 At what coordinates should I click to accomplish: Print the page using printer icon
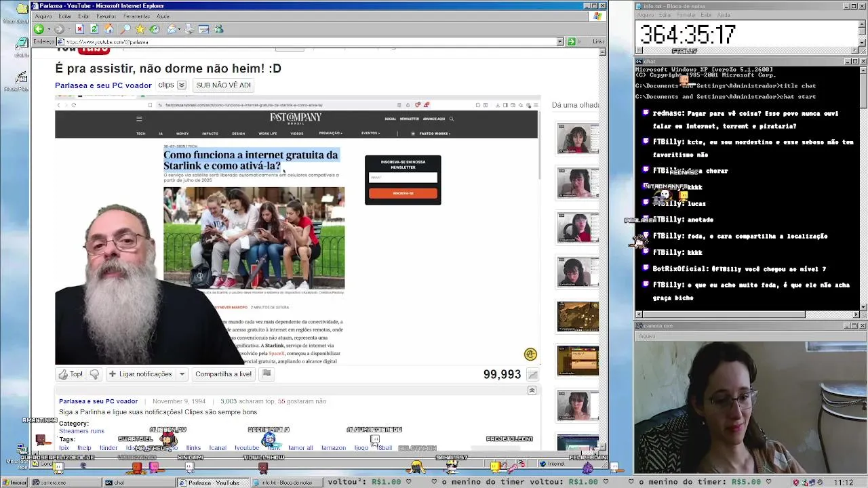tap(189, 29)
